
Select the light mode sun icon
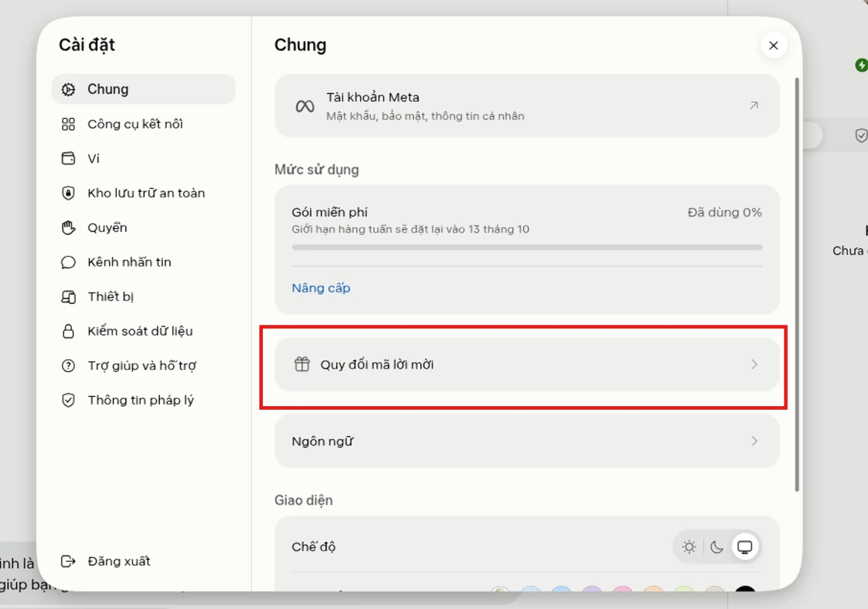tap(689, 547)
